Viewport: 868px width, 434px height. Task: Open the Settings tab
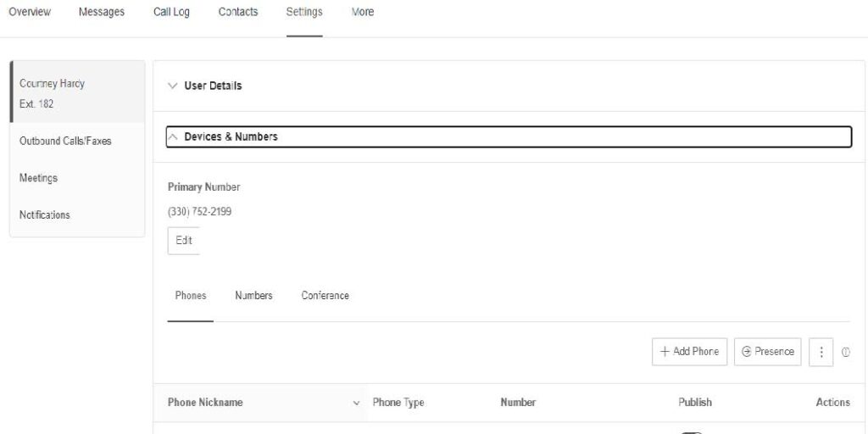[304, 12]
